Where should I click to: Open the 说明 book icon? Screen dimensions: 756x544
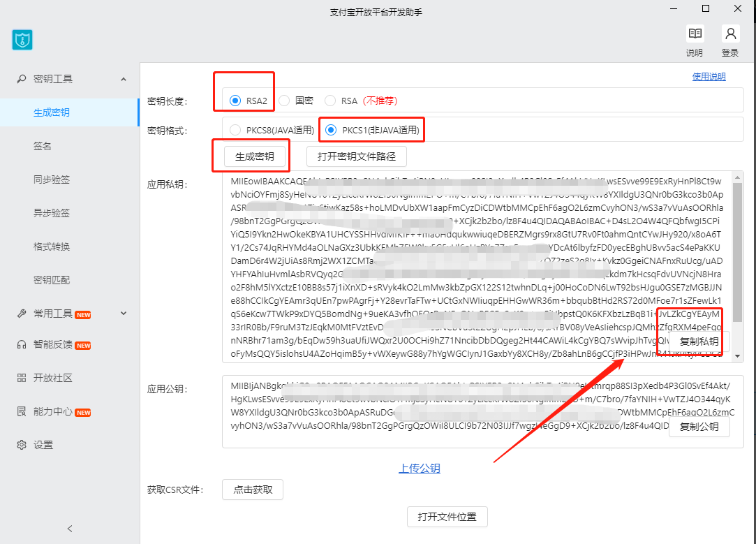[x=695, y=34]
